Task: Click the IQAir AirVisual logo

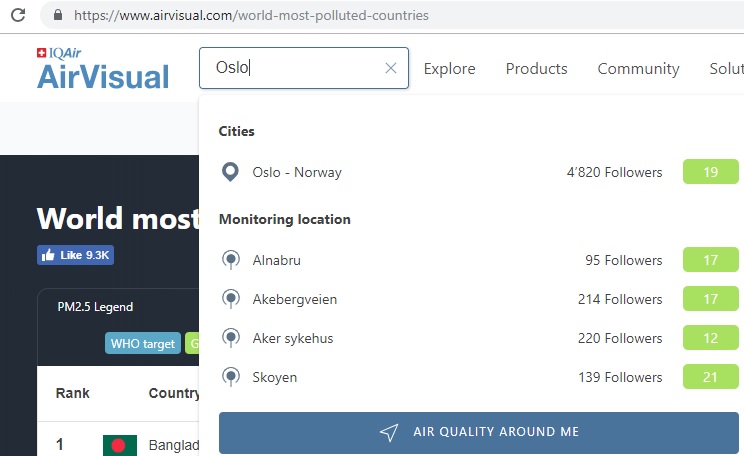Action: (x=103, y=69)
